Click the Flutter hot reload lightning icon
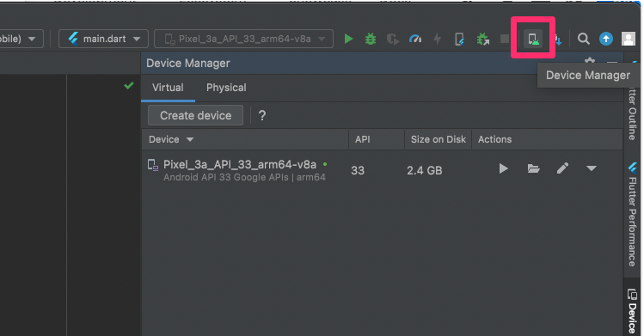Viewport: 644px width, 336px height. [x=437, y=39]
